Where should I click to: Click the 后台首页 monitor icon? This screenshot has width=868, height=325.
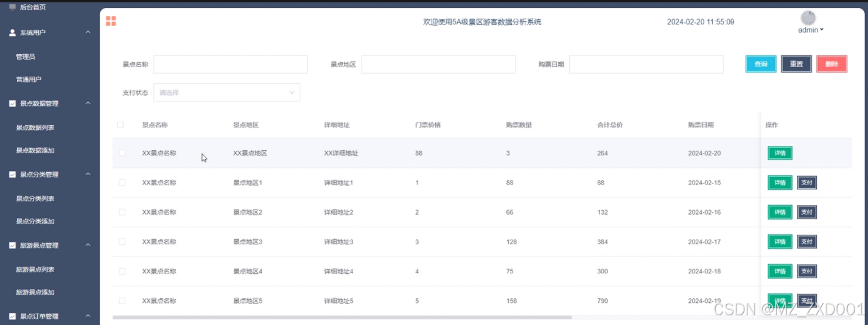pyautogui.click(x=12, y=7)
